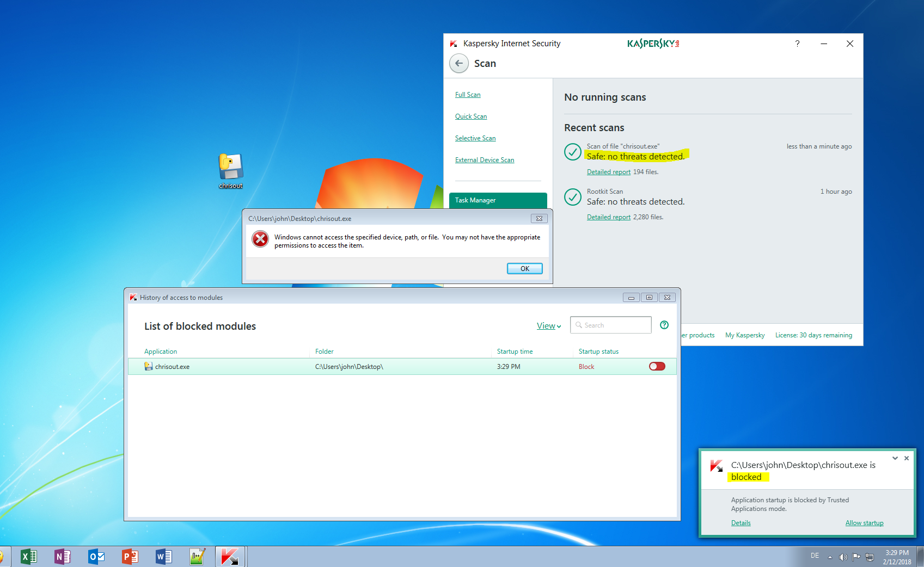Select Task Manager in Kaspersky sidebar
924x567 pixels.
498,200
